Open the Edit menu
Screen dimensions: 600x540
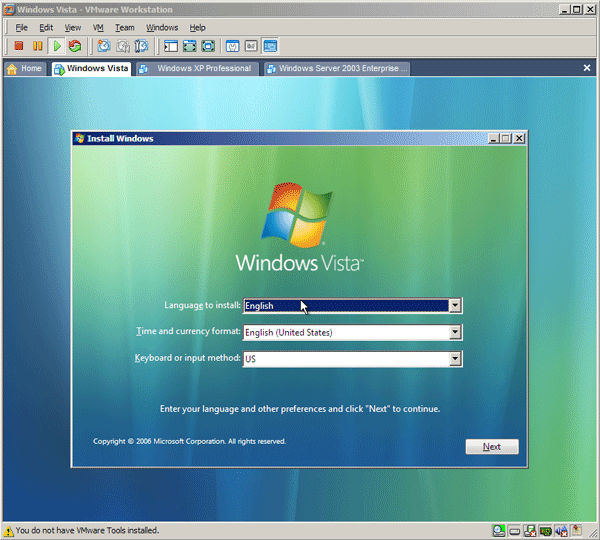46,28
